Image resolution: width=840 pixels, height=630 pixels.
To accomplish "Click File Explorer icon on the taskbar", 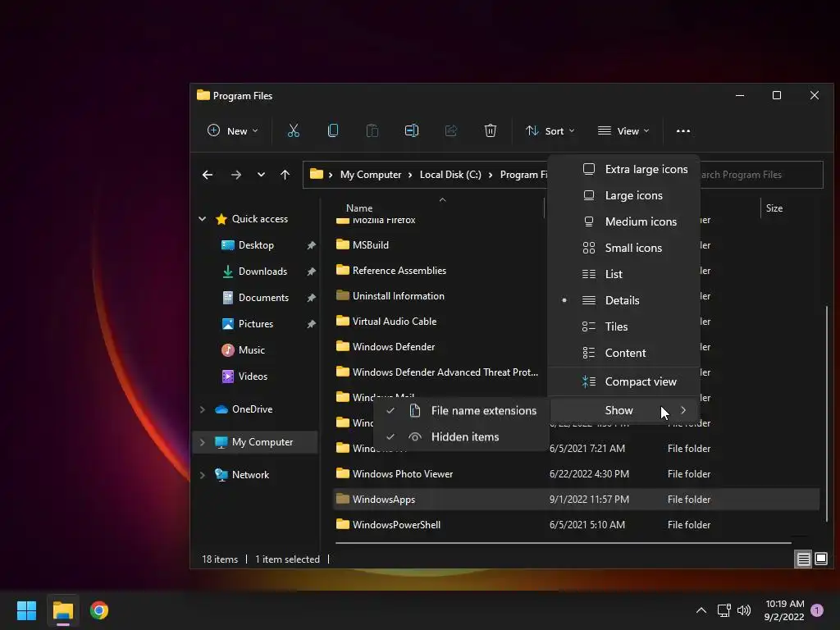I will [62, 610].
